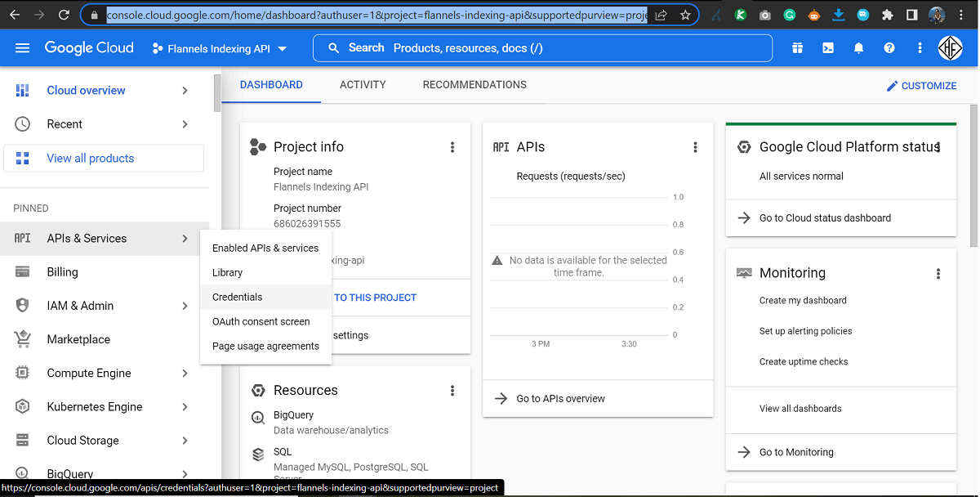Click the Google Cloud logo
This screenshot has height=497, width=980.
[89, 48]
